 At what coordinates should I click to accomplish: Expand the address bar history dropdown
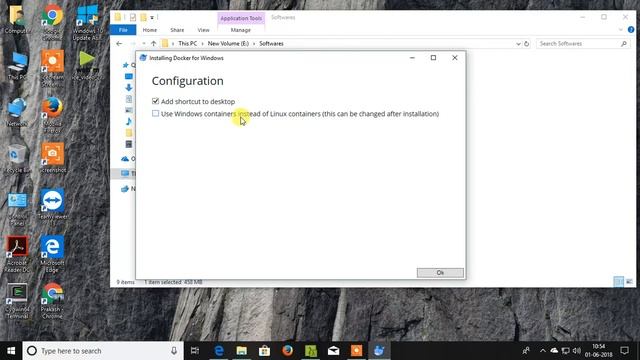tap(518, 44)
